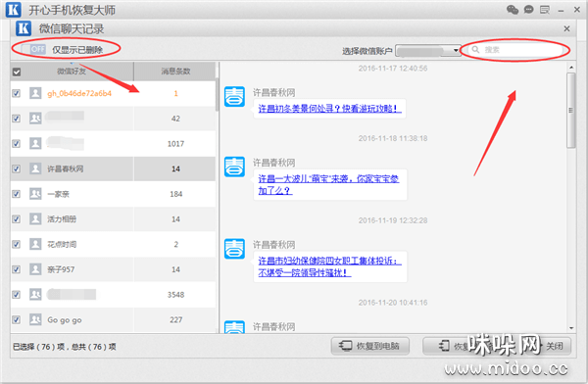Viewport: 588px width, 384px height.
Task: Click the 2016-11-19 12:32:28 timestamp
Action: click(x=393, y=220)
